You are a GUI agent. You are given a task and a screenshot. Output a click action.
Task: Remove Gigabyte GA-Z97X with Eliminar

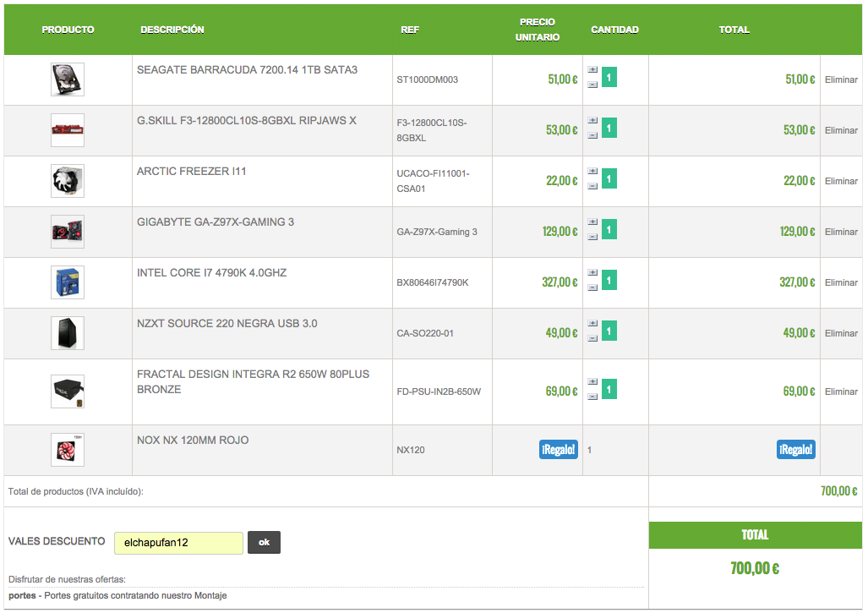(841, 232)
